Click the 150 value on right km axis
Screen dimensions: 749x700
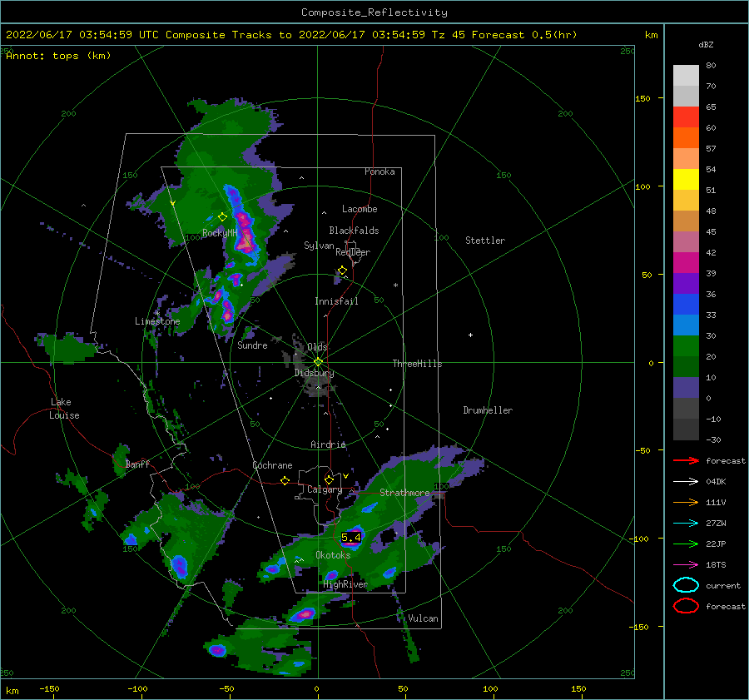[x=642, y=98]
